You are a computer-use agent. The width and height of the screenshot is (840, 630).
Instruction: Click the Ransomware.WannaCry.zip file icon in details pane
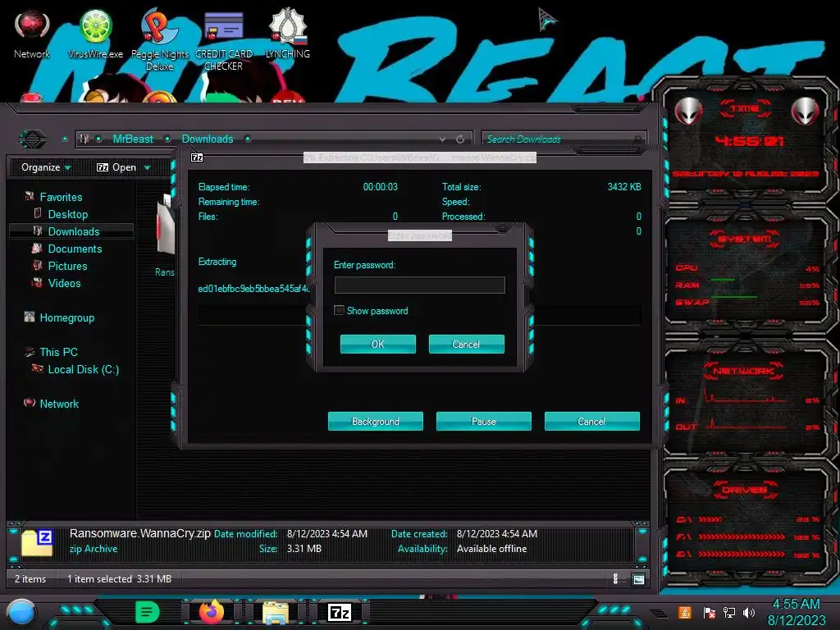(x=37, y=543)
